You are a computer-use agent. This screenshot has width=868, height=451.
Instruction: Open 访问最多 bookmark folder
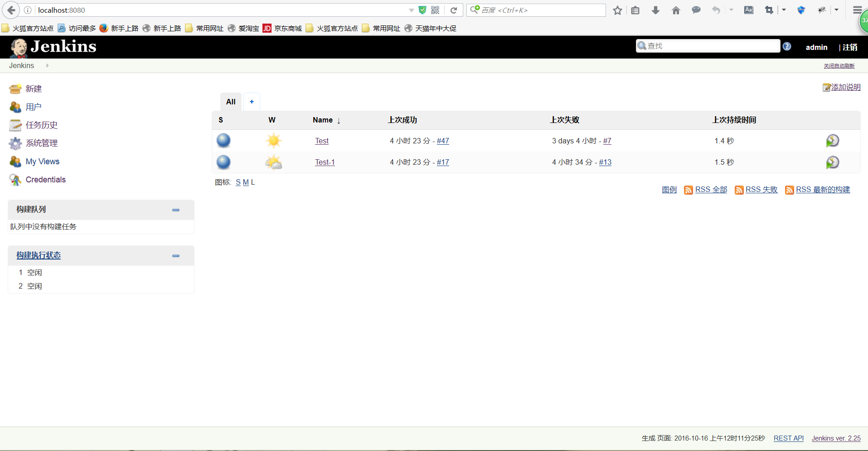[x=77, y=28]
